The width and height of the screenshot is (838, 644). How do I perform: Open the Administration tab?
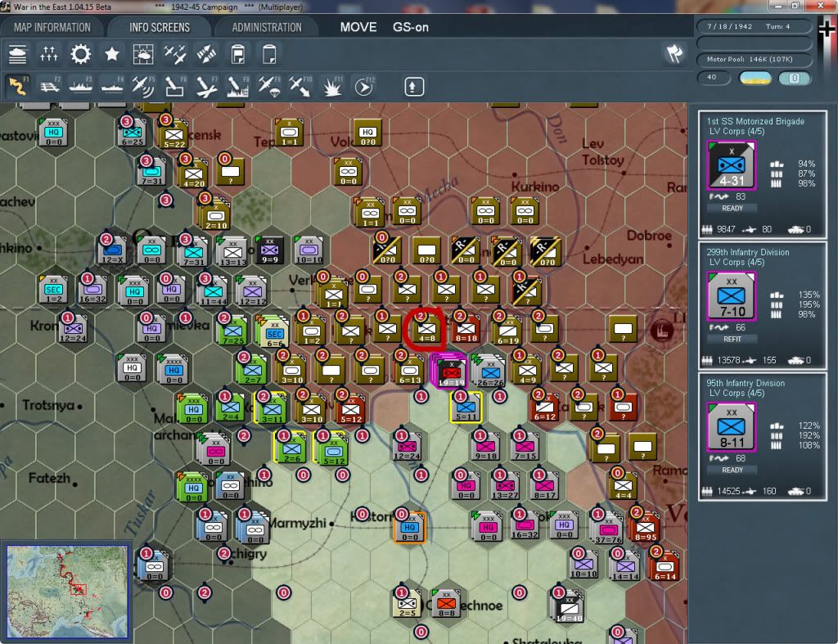(x=267, y=27)
